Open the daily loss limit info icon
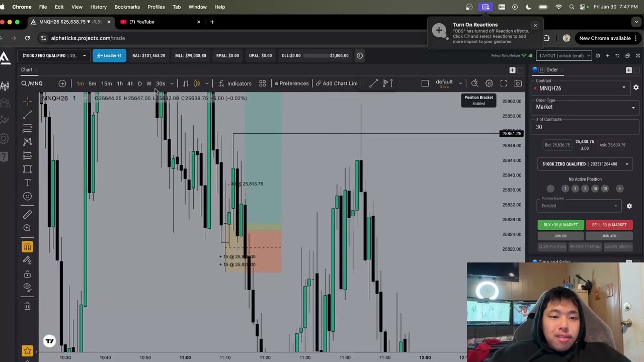This screenshot has height=362, width=644. 359,56
